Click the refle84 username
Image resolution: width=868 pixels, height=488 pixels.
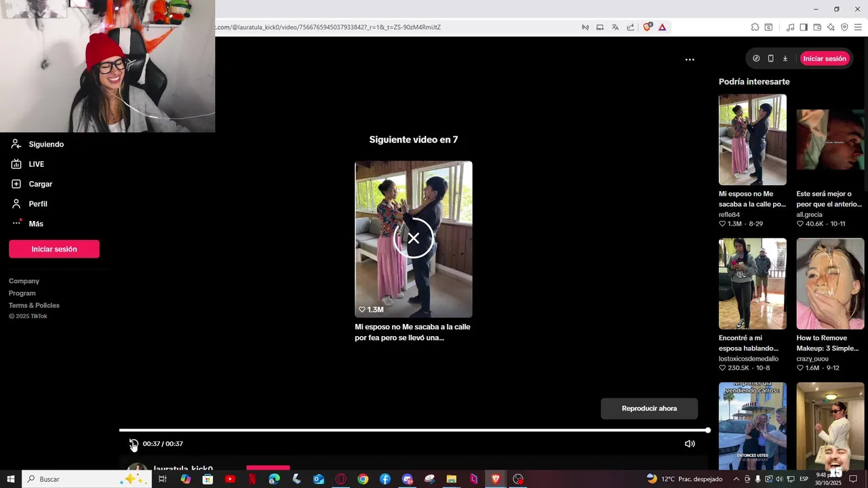click(729, 214)
